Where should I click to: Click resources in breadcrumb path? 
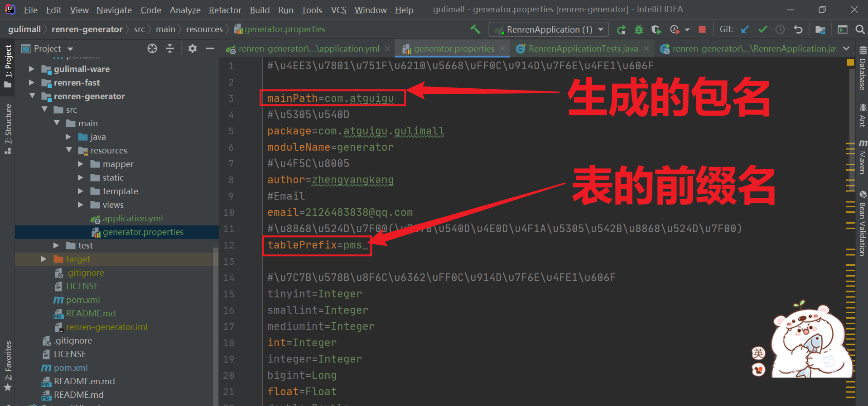(204, 29)
